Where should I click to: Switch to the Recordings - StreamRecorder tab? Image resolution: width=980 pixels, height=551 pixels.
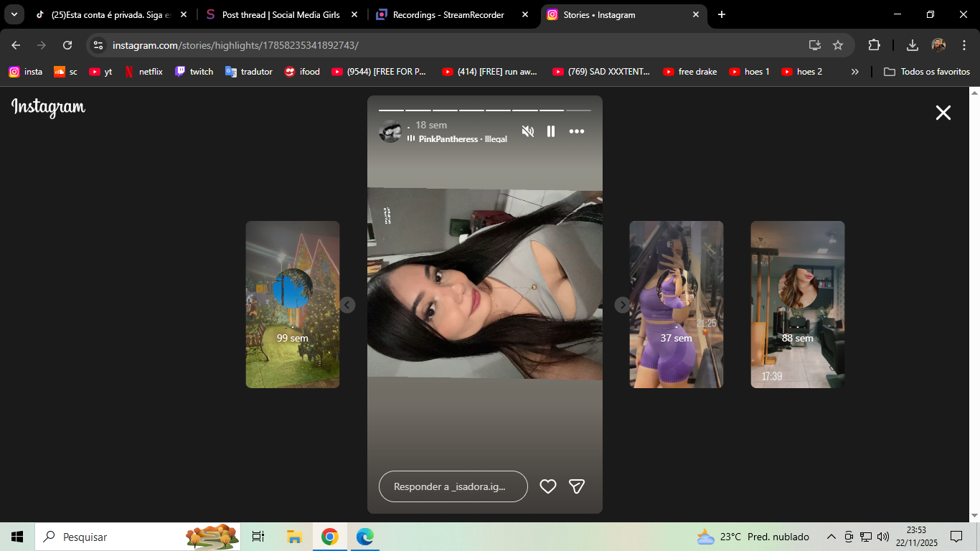point(448,14)
